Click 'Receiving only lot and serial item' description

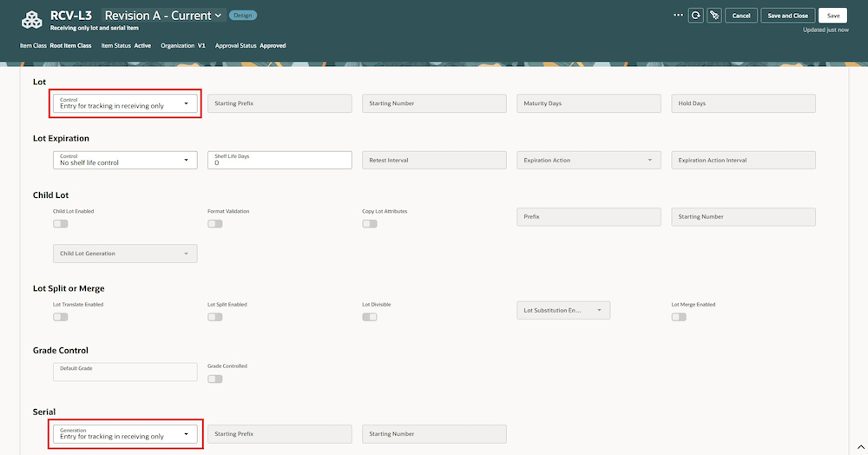click(x=94, y=28)
